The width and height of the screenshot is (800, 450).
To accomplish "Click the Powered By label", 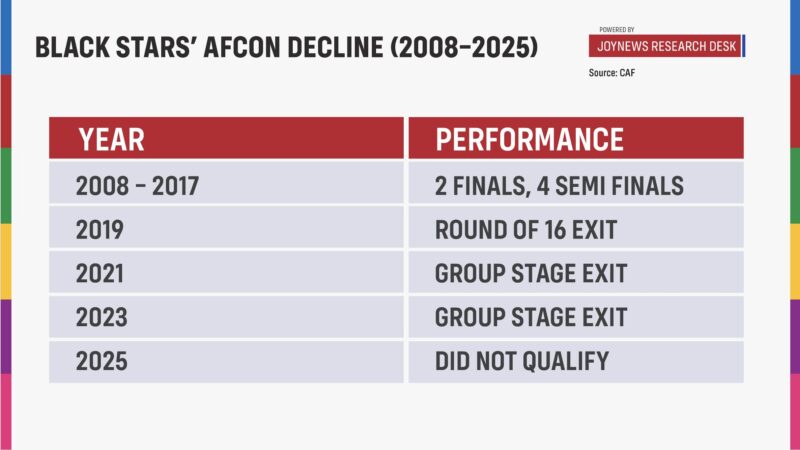I will 617,29.
